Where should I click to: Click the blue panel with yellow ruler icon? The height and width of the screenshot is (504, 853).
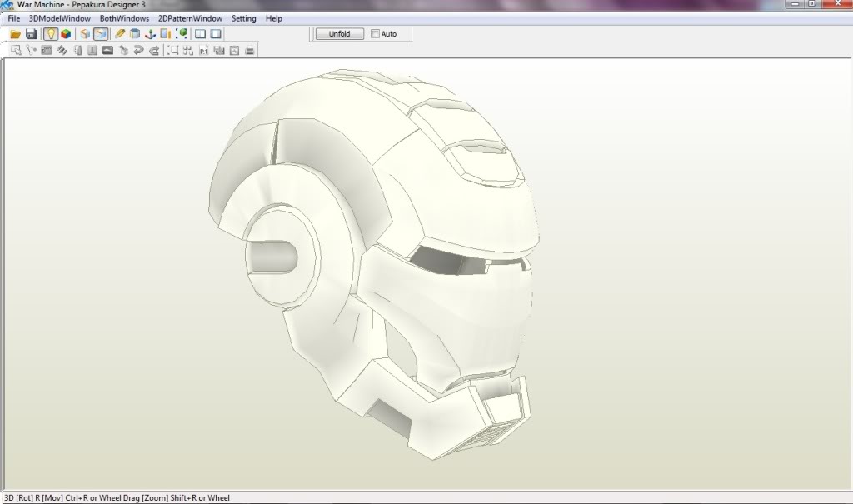166,34
